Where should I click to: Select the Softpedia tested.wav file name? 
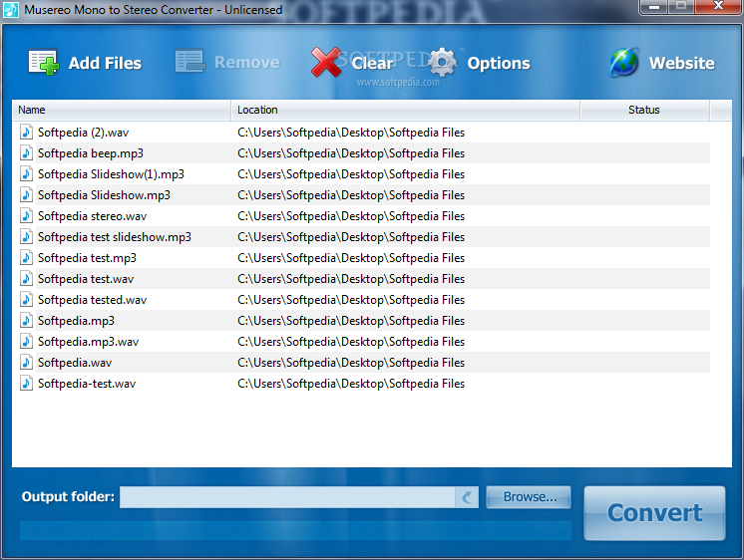click(92, 300)
